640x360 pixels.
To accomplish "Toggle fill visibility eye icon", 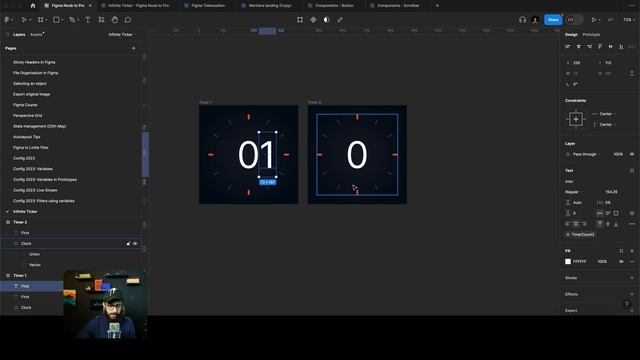I will tap(621, 262).
